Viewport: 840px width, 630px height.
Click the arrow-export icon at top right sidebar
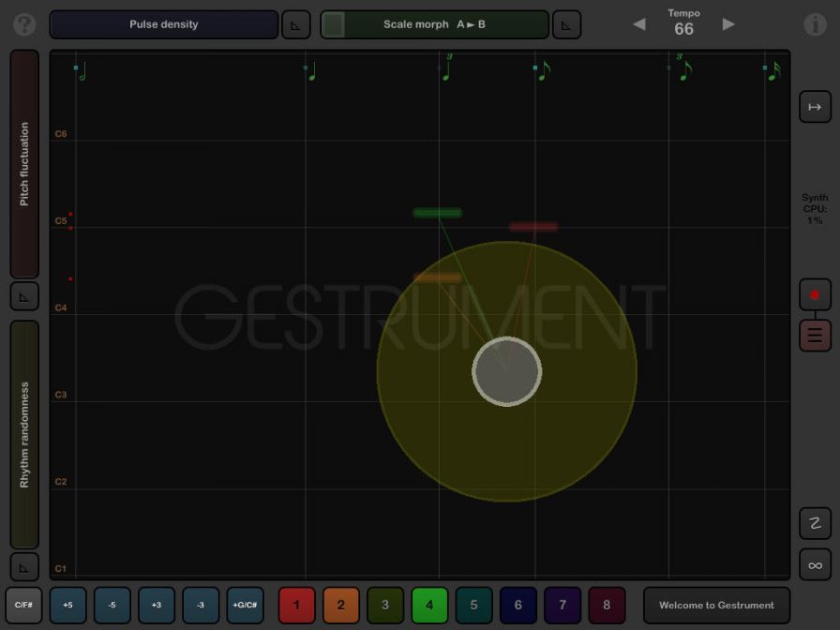[x=815, y=106]
